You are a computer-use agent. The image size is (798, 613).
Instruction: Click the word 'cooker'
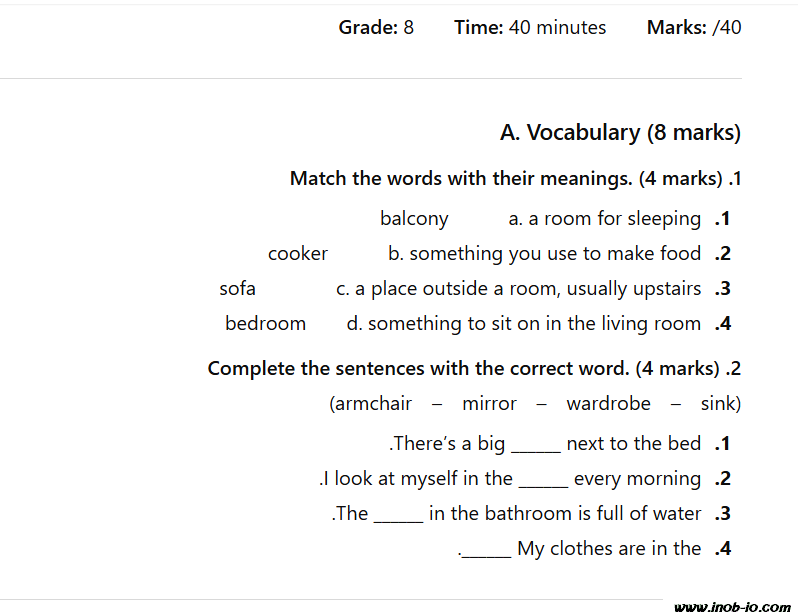[x=298, y=254]
